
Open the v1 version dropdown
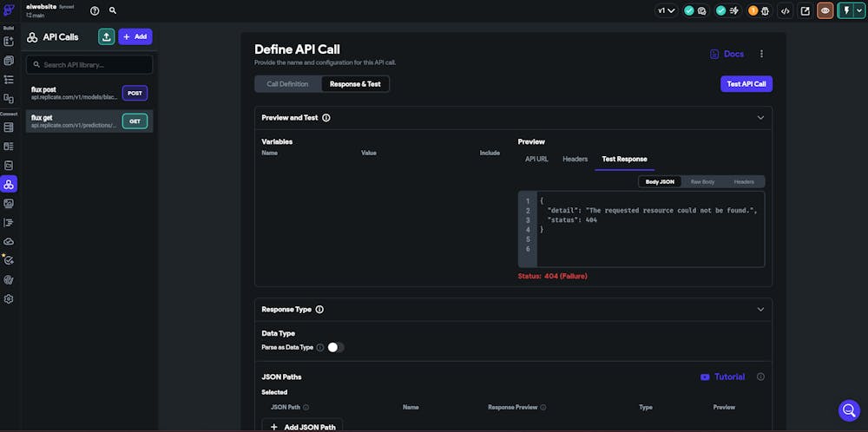coord(666,10)
